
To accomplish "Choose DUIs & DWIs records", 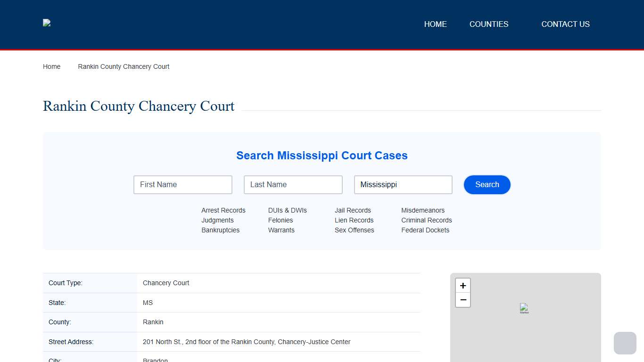I will (x=288, y=210).
